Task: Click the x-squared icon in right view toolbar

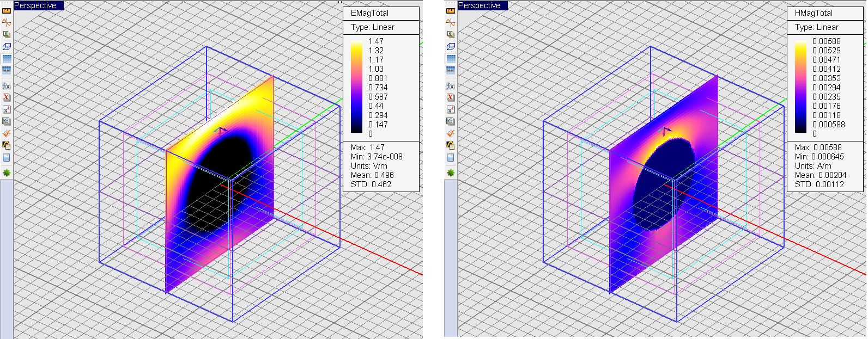Action: coord(451,109)
